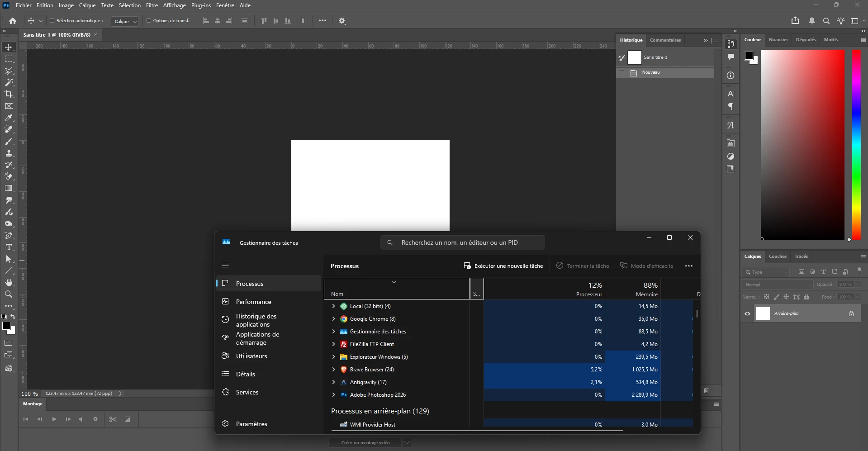Screen dimensions: 868x451
Task: Click Exécuter une nouvelle tâche
Action: [503, 266]
